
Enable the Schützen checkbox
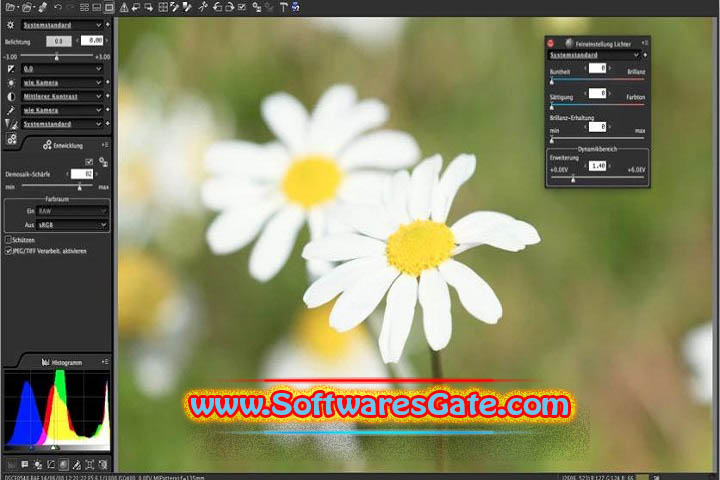[8, 240]
